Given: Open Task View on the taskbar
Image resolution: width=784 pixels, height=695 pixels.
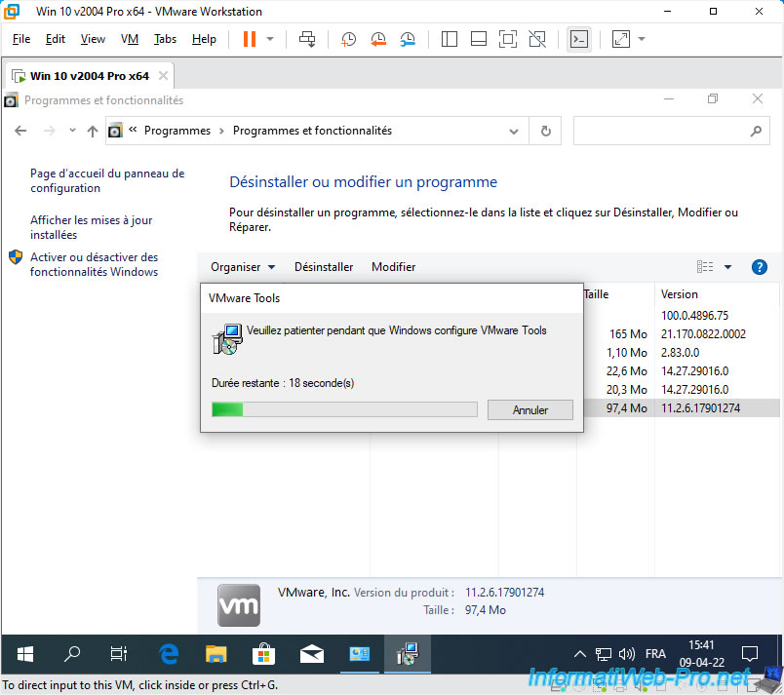Looking at the screenshot, I should tap(119, 654).
